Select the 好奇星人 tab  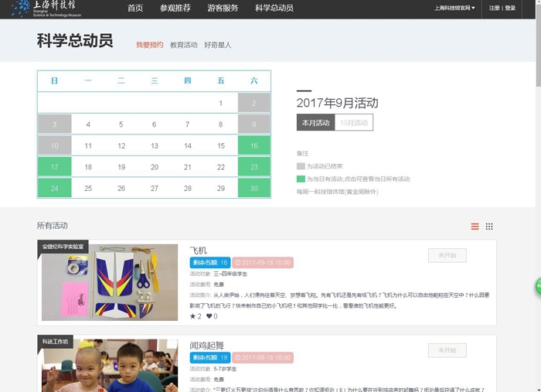click(218, 45)
